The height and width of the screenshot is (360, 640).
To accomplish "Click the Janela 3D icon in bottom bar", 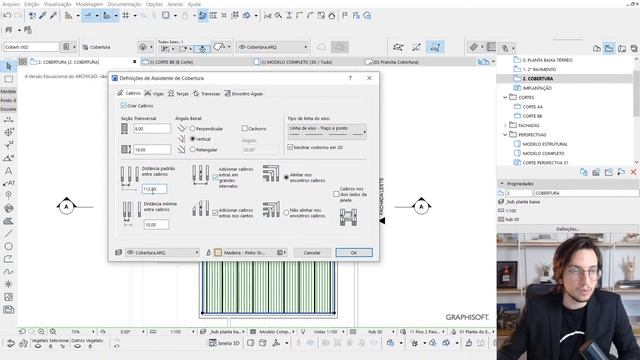I will [213, 343].
